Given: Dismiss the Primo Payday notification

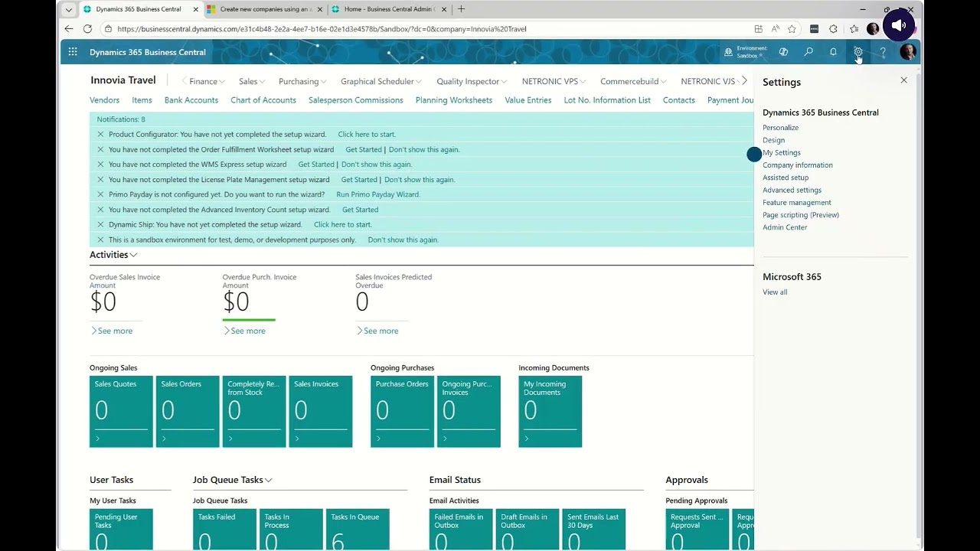Looking at the screenshot, I should [100, 194].
